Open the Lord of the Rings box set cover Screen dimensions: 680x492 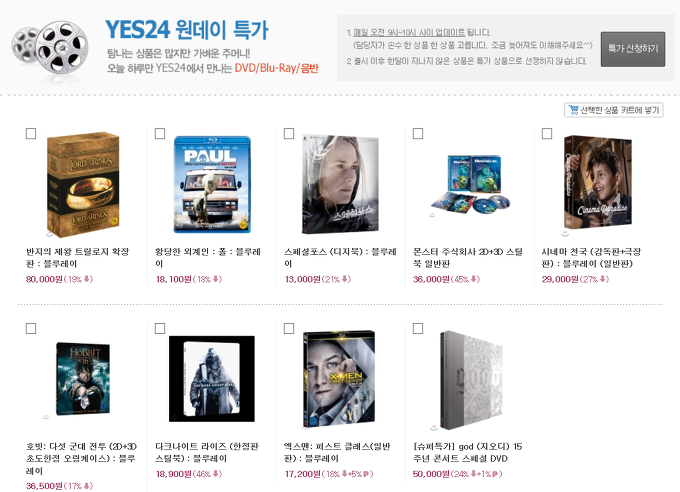(83, 185)
